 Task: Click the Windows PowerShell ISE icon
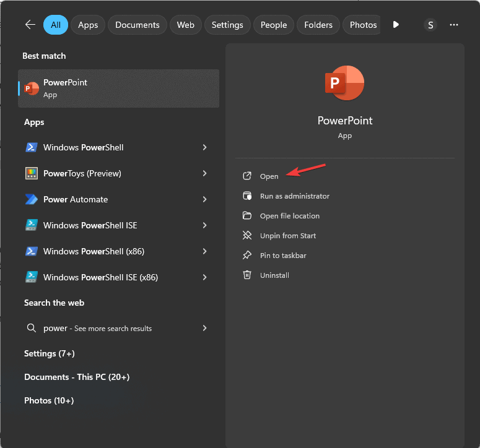(x=31, y=225)
